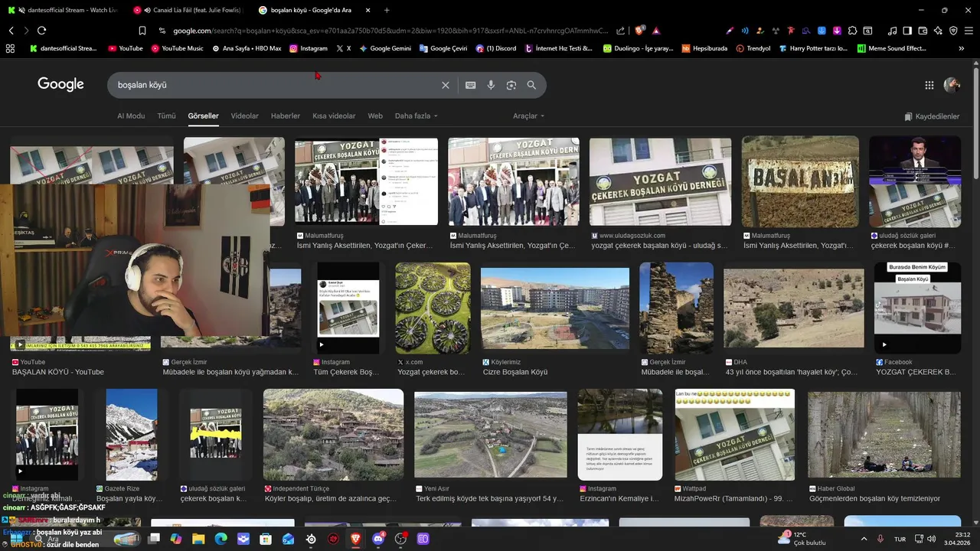Search by image with Google Lens
980x551 pixels.
[511, 85]
